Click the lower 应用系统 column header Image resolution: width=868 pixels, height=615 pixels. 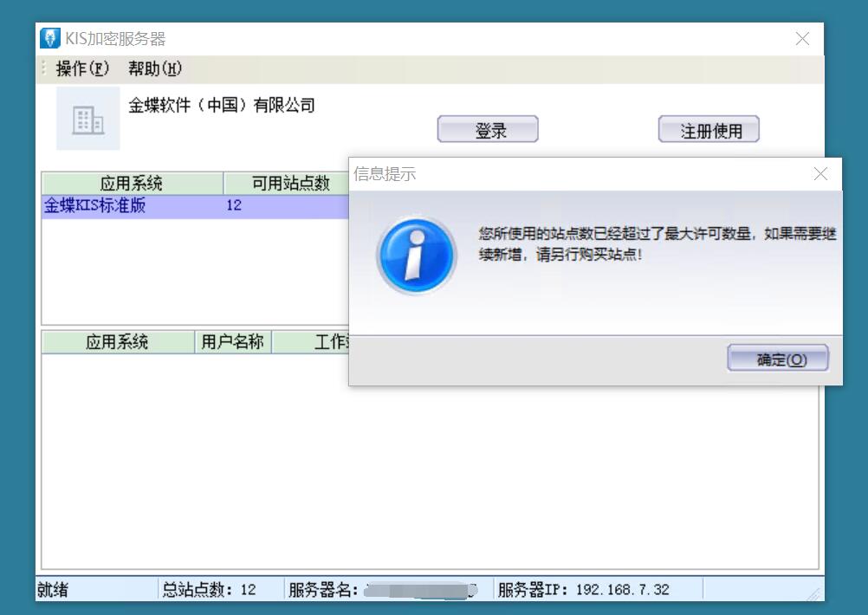117,341
